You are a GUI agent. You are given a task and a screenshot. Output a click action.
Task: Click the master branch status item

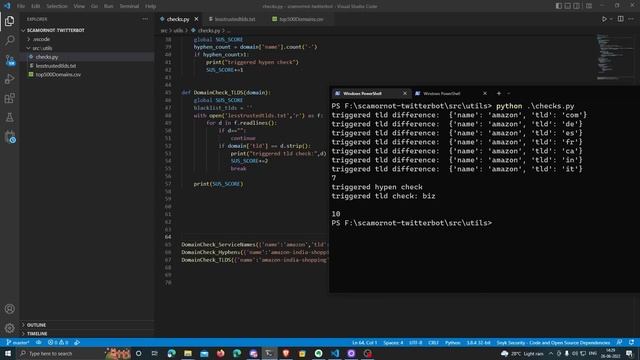coord(18,342)
